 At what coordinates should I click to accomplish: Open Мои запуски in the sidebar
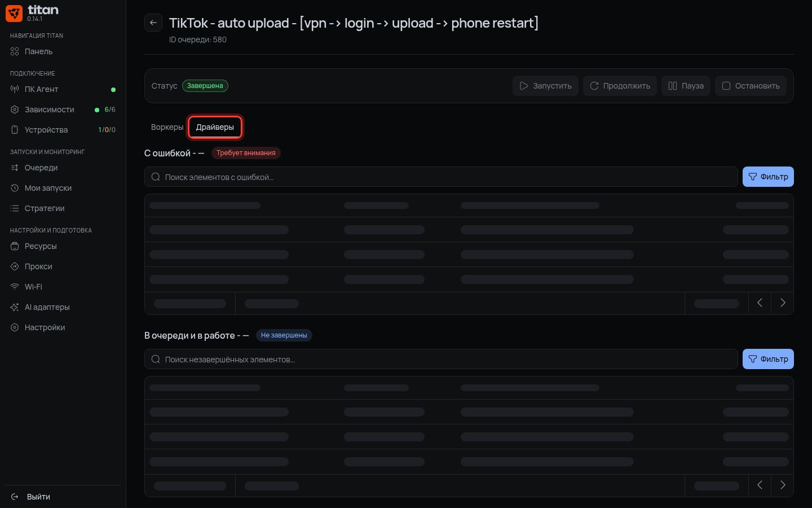(63, 188)
